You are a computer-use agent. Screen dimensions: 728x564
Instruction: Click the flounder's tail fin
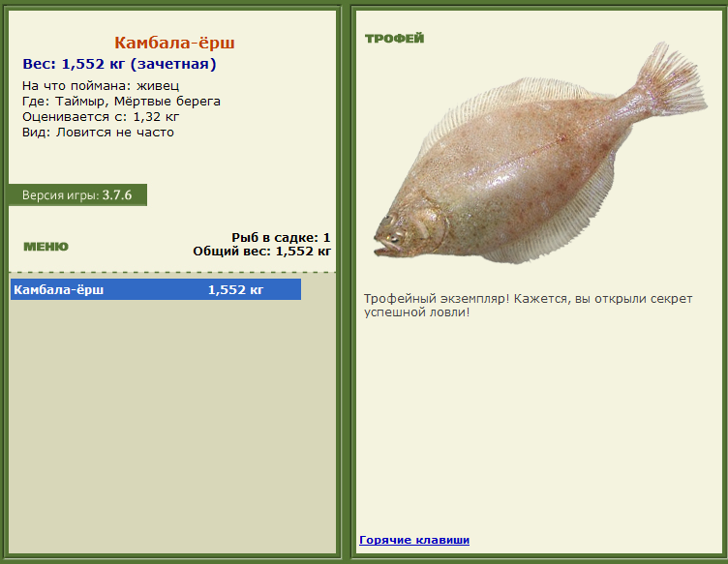pyautogui.click(x=671, y=83)
